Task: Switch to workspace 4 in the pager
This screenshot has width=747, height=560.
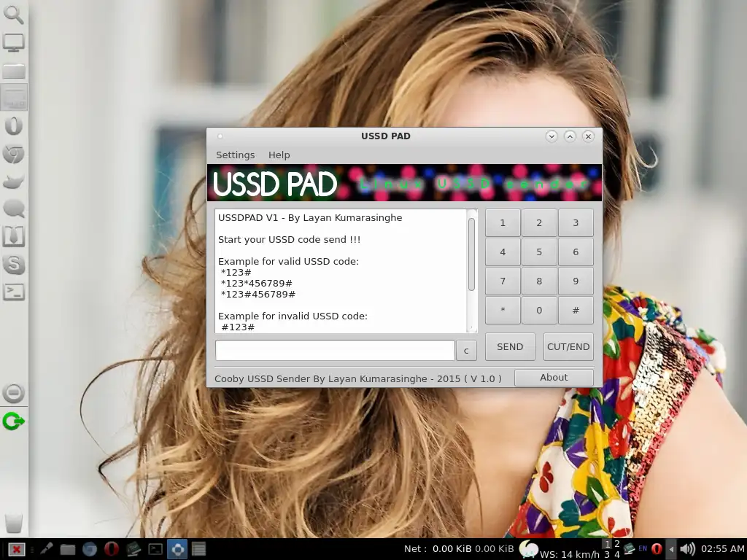Action: (x=617, y=554)
